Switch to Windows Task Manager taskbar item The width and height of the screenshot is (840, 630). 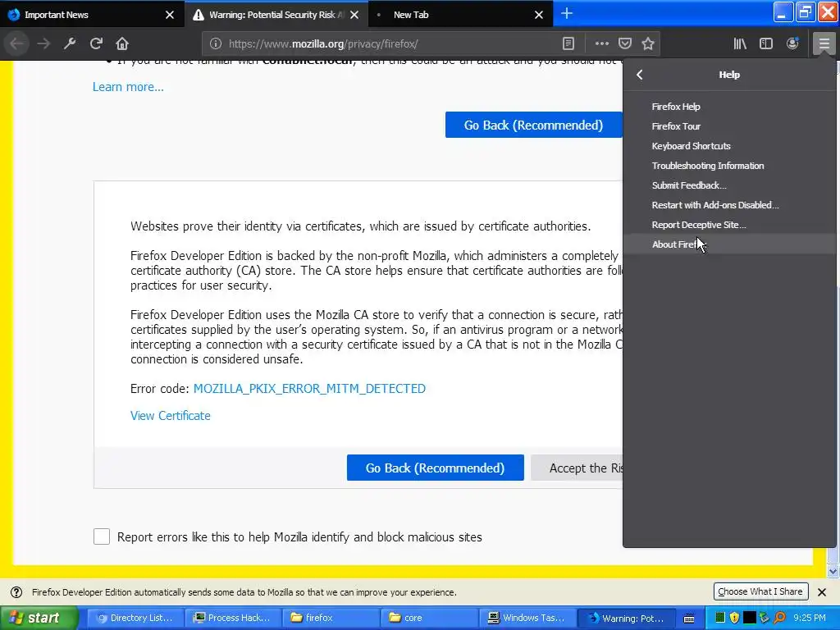[527, 618]
